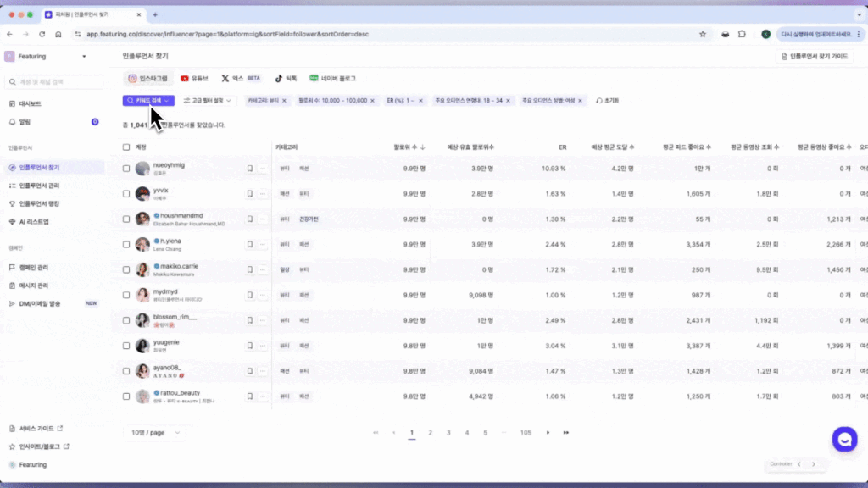
Task: Click the notifications bell icon in sidebar
Action: 12,122
